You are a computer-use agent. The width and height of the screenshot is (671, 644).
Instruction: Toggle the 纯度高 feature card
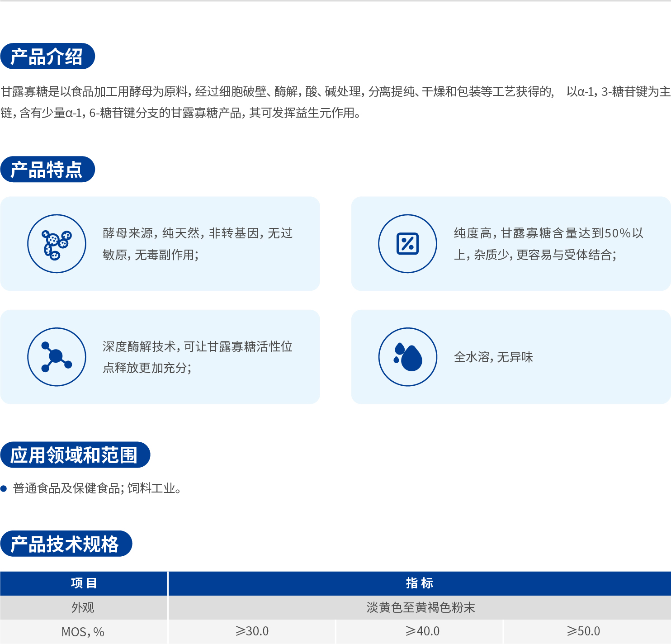511,243
